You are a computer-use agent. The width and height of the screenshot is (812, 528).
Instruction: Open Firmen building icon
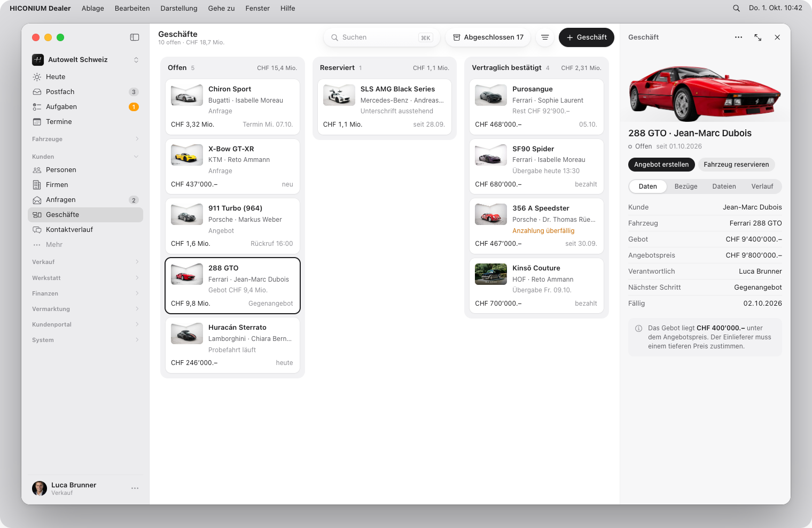pos(37,185)
